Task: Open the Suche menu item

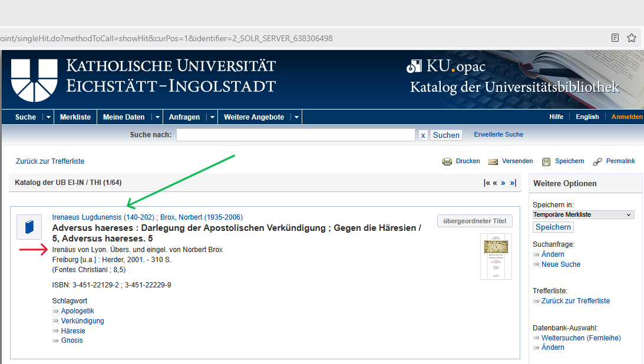Action: click(x=25, y=117)
